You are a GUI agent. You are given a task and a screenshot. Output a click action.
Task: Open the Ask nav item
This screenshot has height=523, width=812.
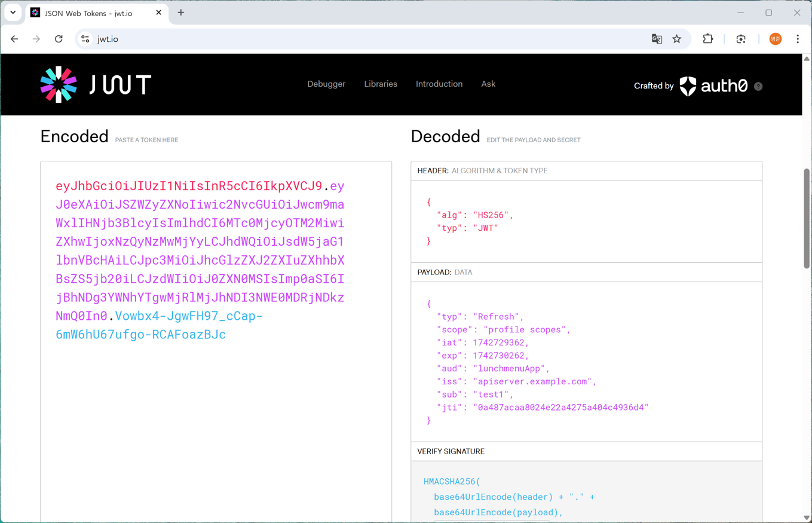(488, 84)
